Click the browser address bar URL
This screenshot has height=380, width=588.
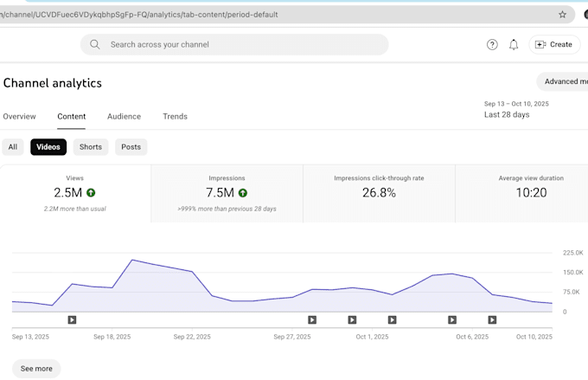click(139, 15)
